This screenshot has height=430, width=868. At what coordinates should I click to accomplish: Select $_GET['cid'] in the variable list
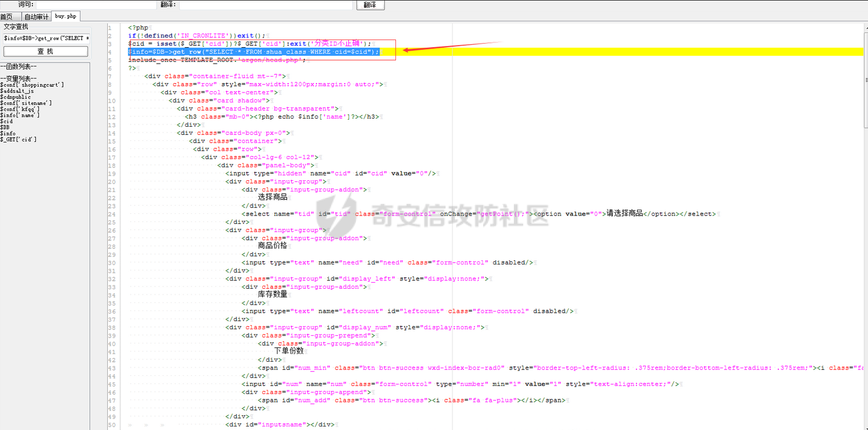[x=18, y=140]
